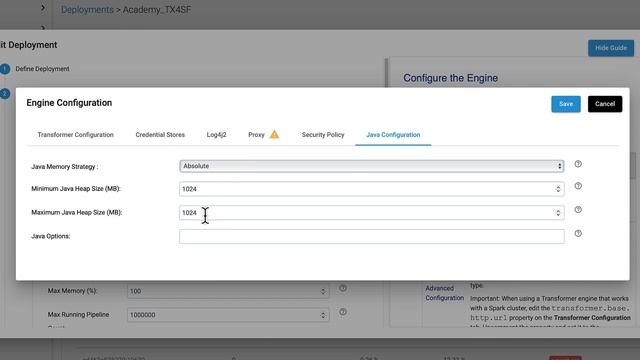The height and width of the screenshot is (360, 640).
Task: Switch to the Proxy tab
Action: [256, 135]
